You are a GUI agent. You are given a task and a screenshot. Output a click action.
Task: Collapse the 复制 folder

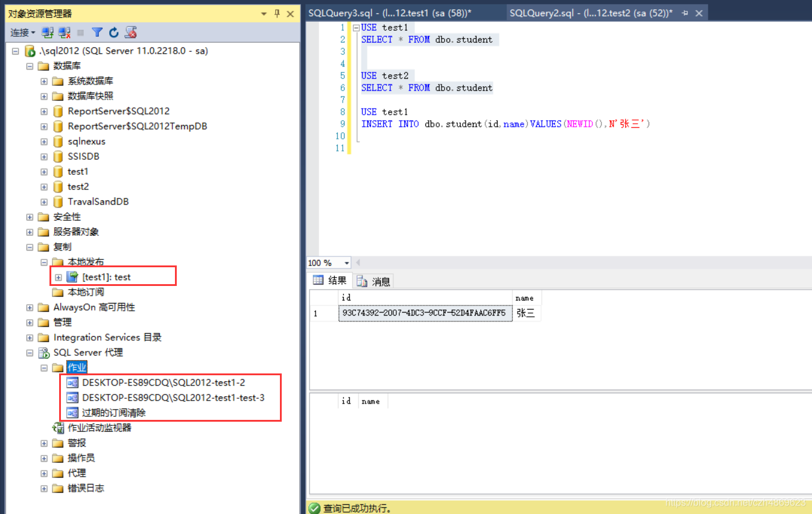pos(30,247)
